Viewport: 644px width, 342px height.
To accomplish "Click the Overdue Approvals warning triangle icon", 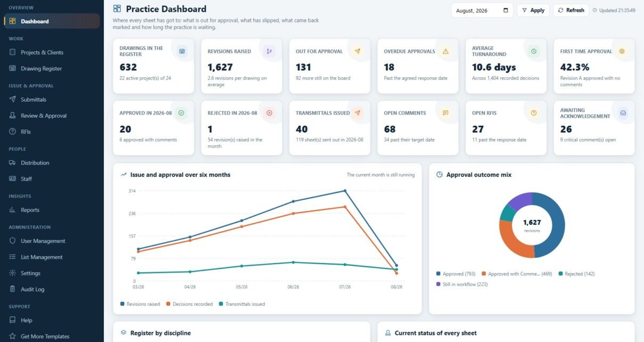I will click(x=445, y=51).
